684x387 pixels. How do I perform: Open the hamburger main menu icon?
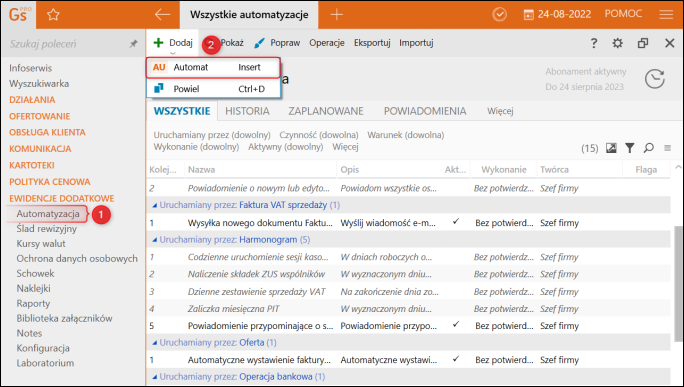tap(666, 14)
